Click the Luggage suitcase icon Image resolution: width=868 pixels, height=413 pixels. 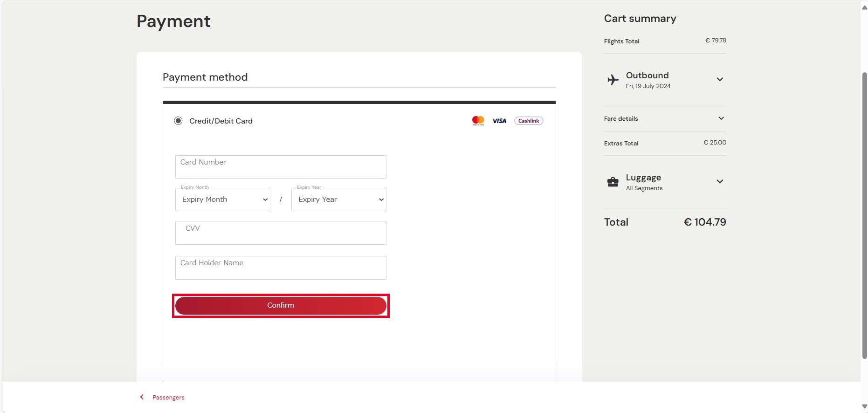point(613,182)
